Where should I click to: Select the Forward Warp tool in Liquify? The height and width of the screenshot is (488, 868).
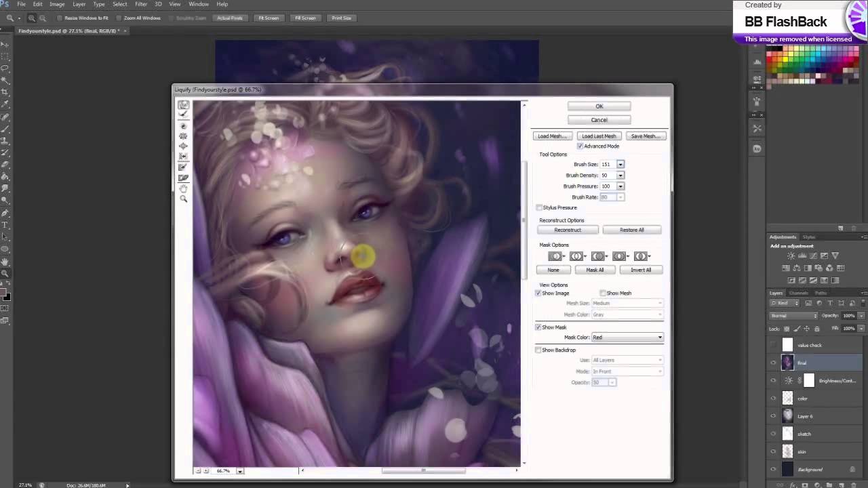183,105
